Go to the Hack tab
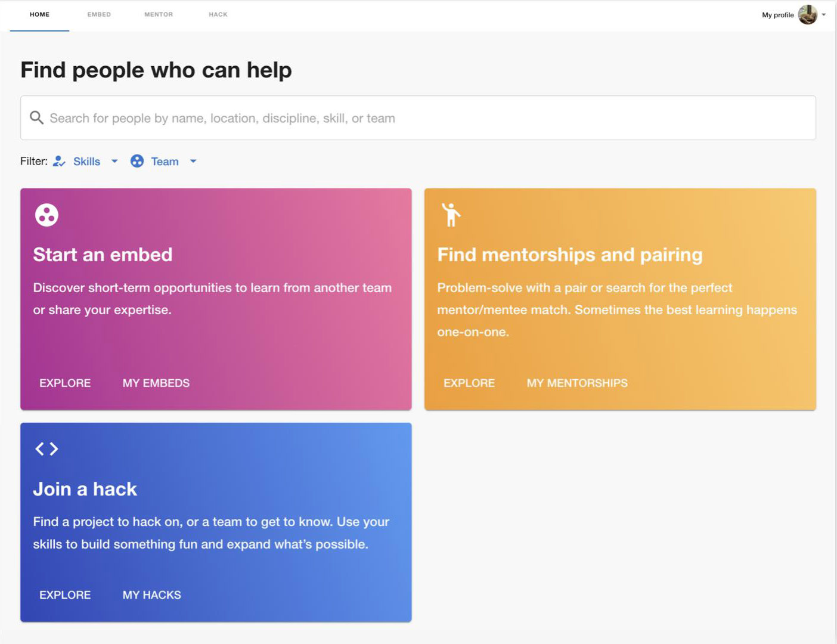Viewport: 837px width, 644px height. pos(218,14)
